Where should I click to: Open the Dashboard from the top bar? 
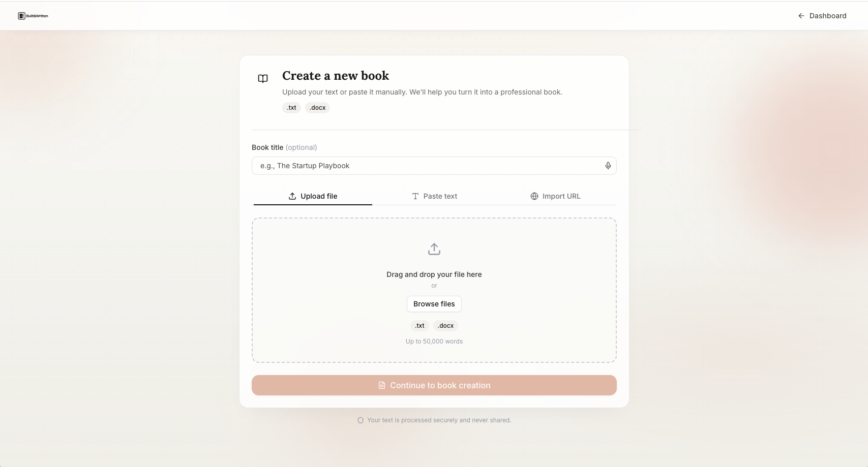coord(828,16)
